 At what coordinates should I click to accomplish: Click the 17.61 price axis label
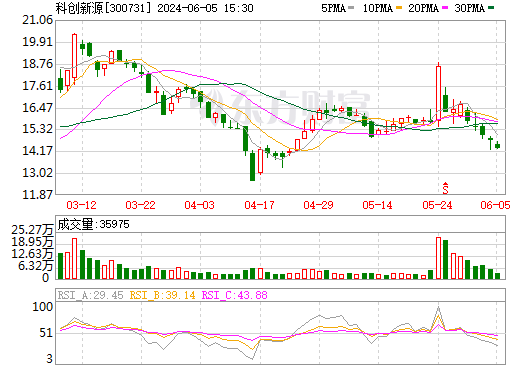(x=38, y=86)
